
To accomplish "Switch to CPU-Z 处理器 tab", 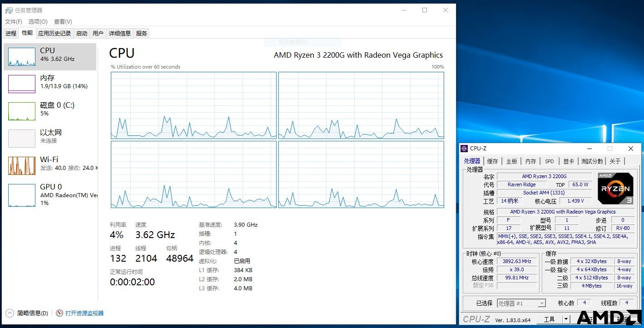I will click(472, 161).
